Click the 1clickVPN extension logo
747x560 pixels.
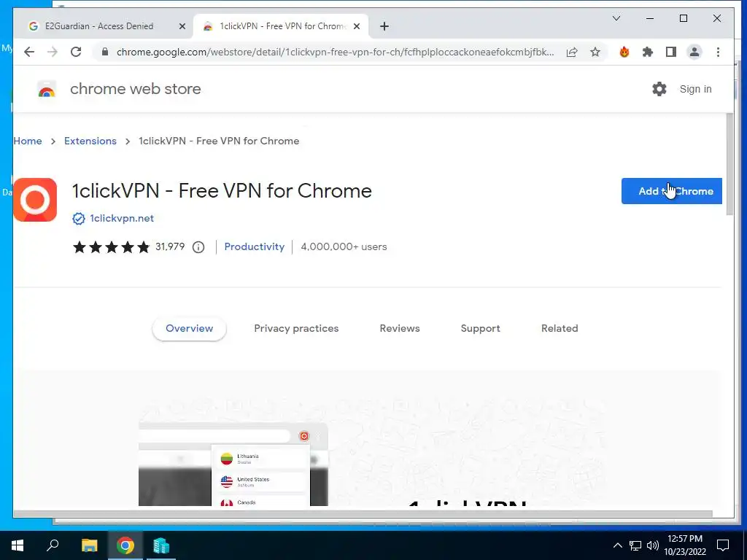pos(35,200)
